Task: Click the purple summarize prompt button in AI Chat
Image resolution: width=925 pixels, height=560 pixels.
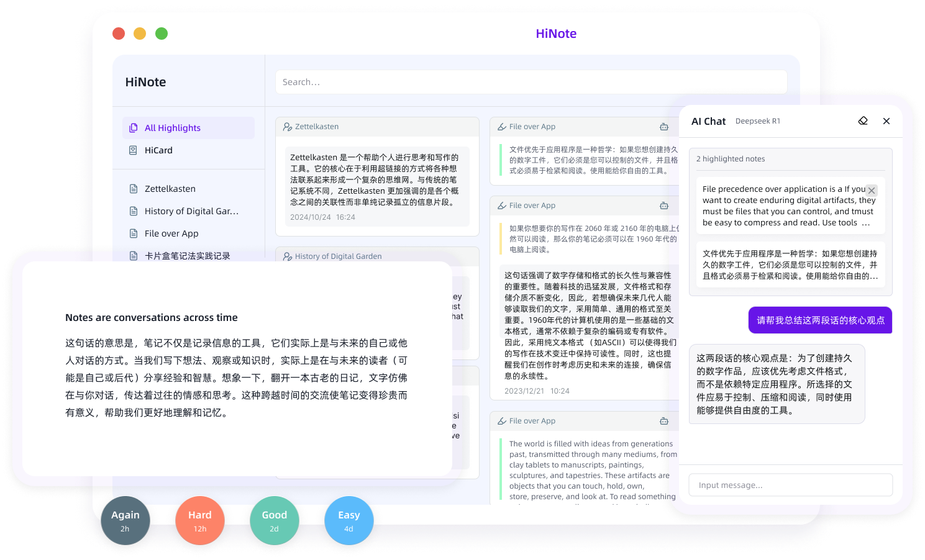Action: 820,320
